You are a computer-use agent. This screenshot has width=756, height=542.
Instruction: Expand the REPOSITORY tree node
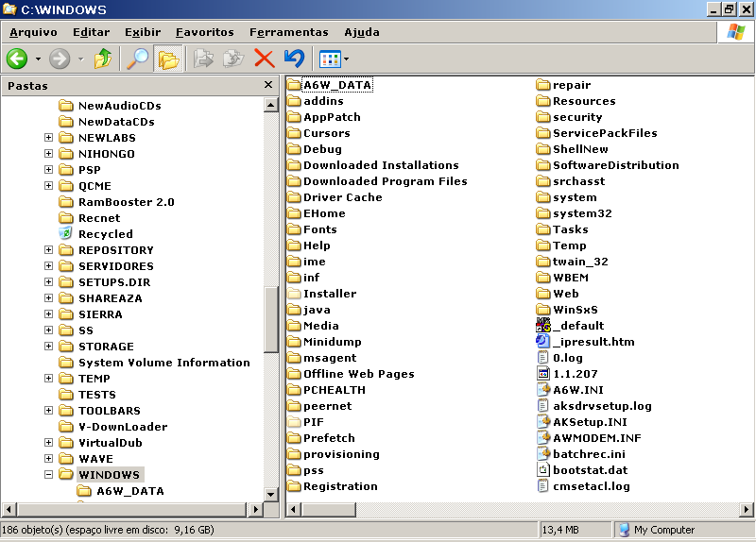[48, 250]
